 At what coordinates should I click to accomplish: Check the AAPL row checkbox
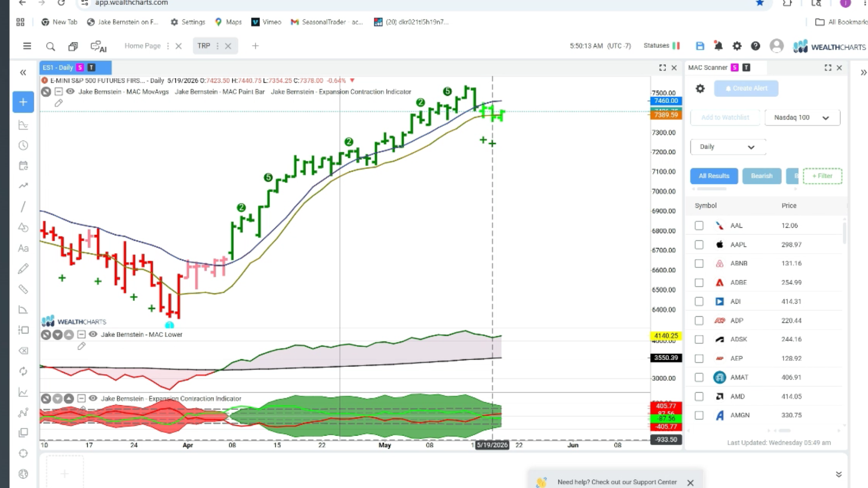(x=699, y=244)
